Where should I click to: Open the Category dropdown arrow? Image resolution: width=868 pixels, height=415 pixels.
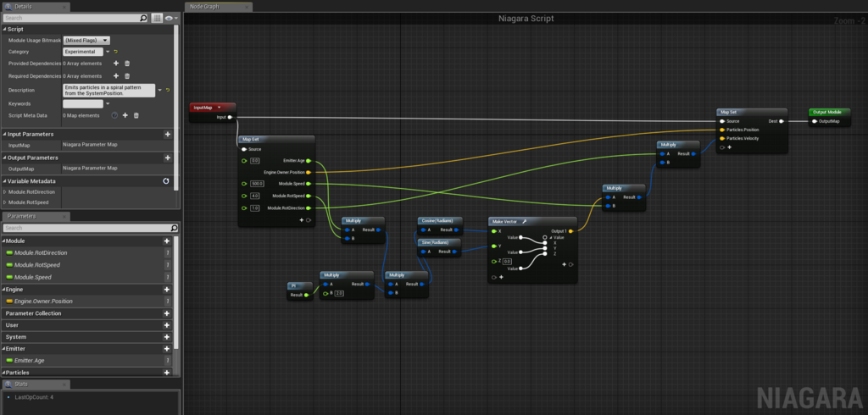click(108, 52)
